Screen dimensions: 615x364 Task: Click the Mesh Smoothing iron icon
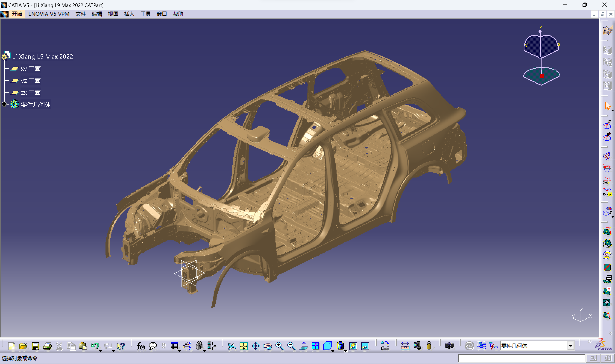point(607,279)
